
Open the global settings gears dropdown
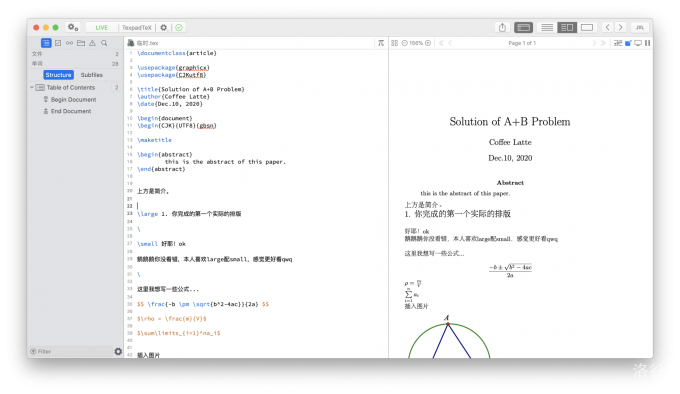tap(72, 27)
